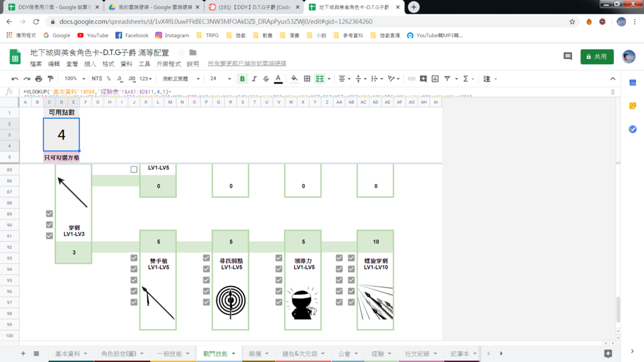Screen dimensions: 644x362
Task: Open the borders menu
Action: pos(307,79)
